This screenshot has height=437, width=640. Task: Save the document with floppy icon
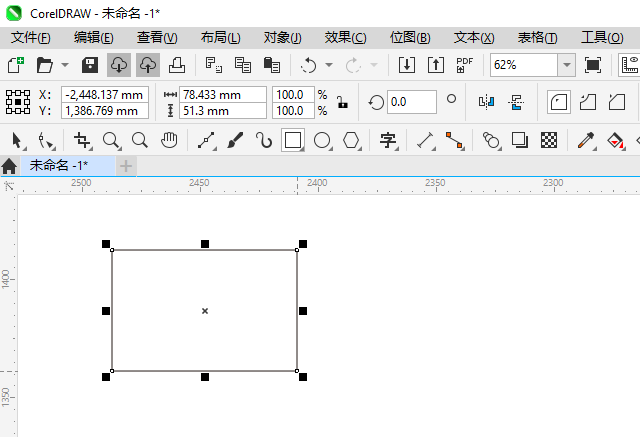[90, 65]
